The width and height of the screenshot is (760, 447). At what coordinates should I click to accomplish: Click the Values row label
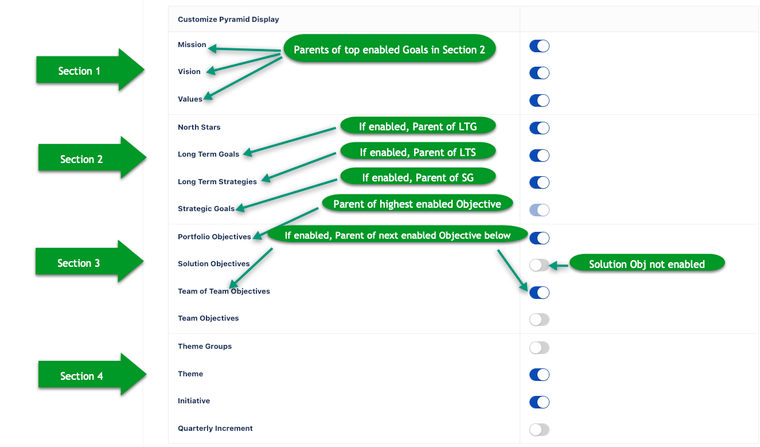coord(190,99)
